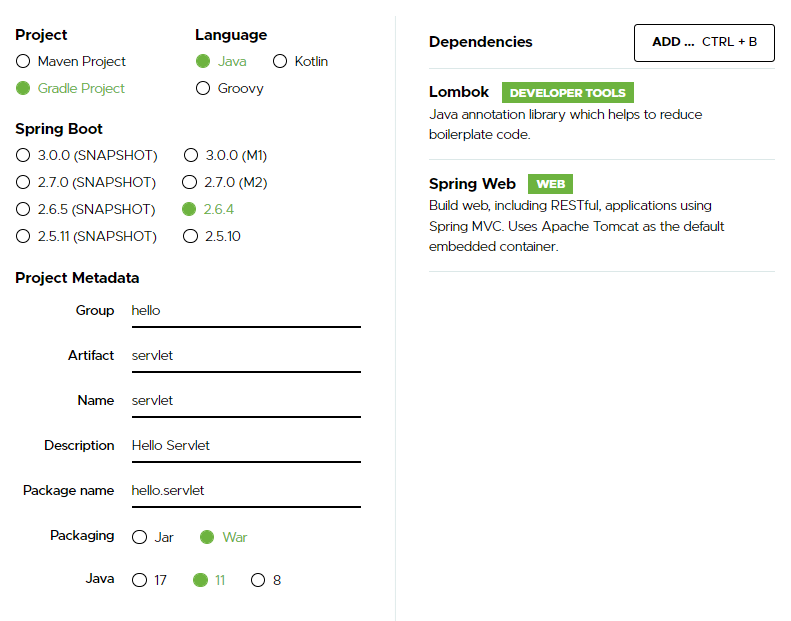791x621 pixels.
Task: Open Add Dependencies dialog button
Action: coord(704,43)
